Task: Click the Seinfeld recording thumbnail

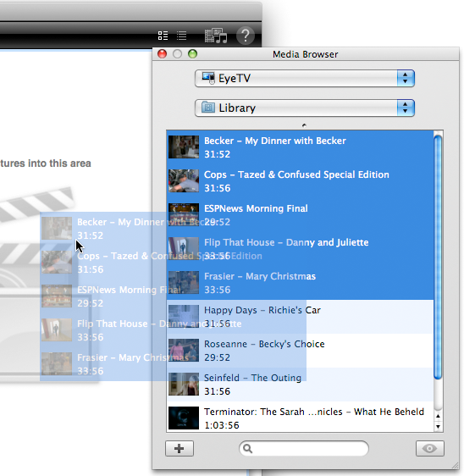Action: click(184, 384)
